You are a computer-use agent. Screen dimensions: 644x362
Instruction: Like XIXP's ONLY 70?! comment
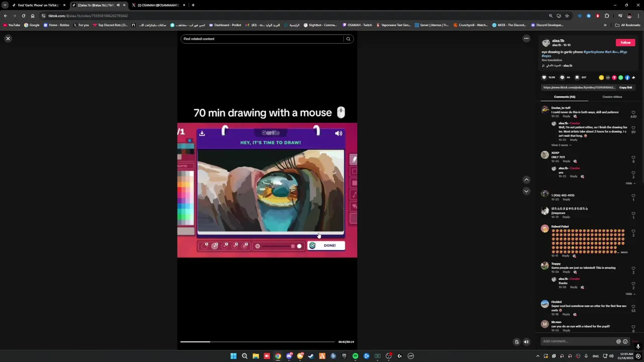pos(633,158)
